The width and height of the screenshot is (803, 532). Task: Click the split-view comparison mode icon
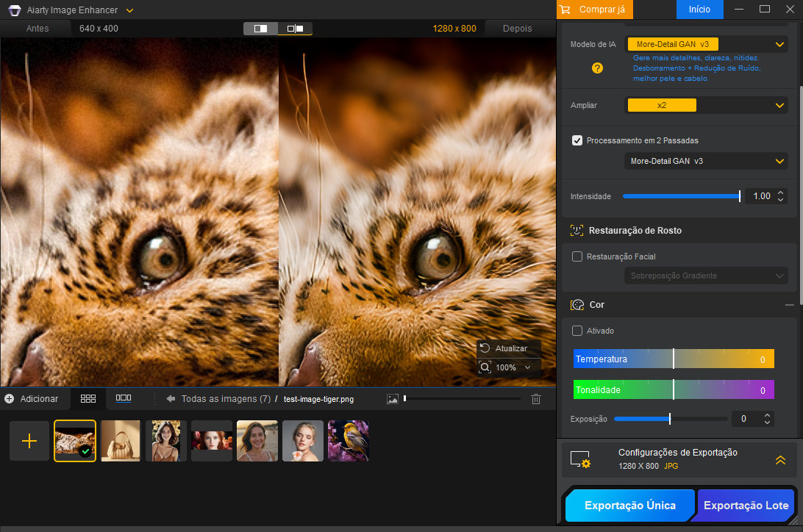click(260, 29)
